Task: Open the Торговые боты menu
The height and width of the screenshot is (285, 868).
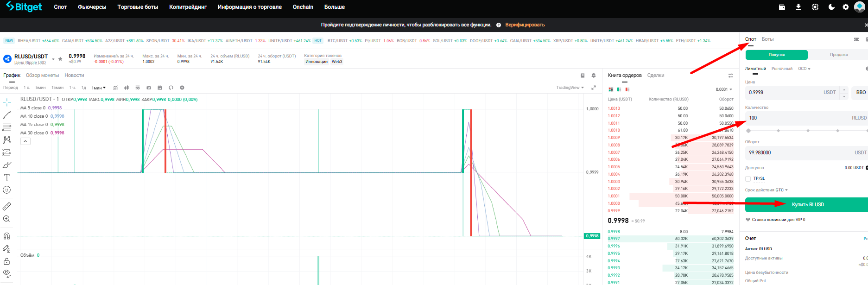Action: coord(138,7)
